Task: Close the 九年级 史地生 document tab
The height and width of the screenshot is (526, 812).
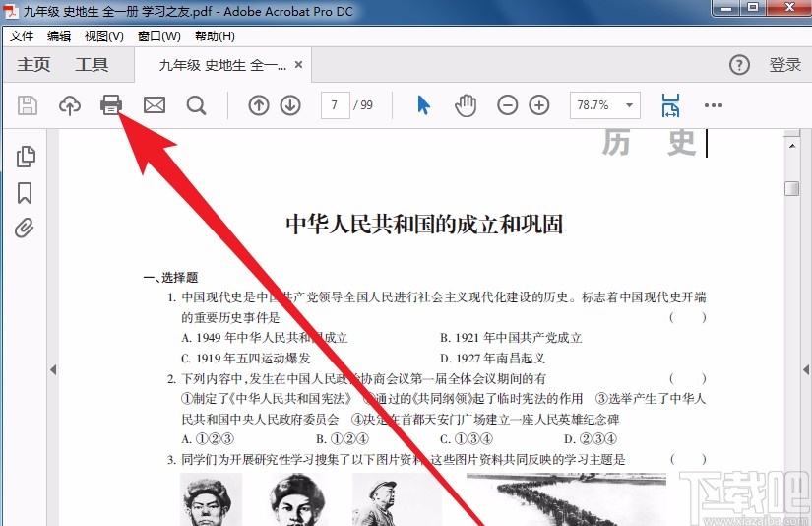Action: pyautogui.click(x=299, y=65)
